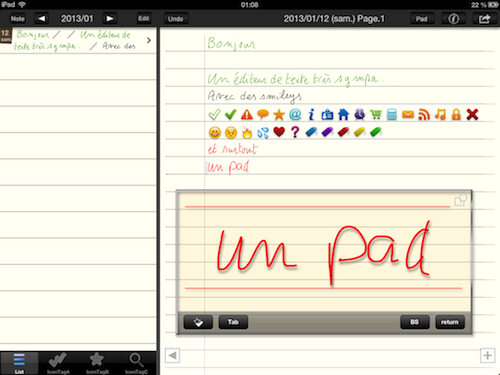Toggle the Pad button
This screenshot has height=375, width=500.
pyautogui.click(x=422, y=19)
